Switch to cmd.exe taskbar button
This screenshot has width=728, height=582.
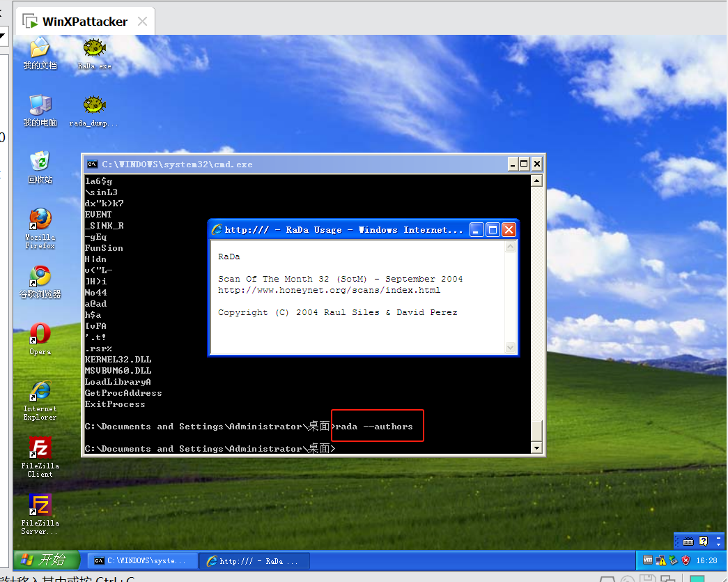142,560
